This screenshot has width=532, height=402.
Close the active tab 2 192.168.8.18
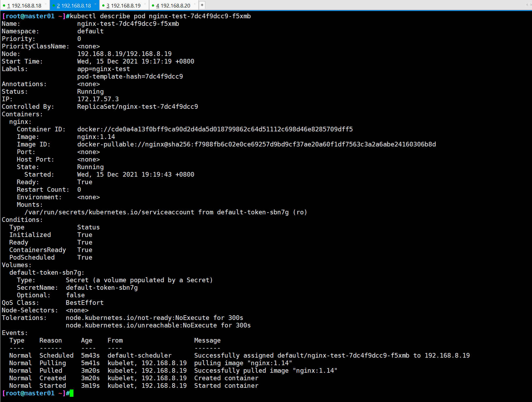[95, 4]
